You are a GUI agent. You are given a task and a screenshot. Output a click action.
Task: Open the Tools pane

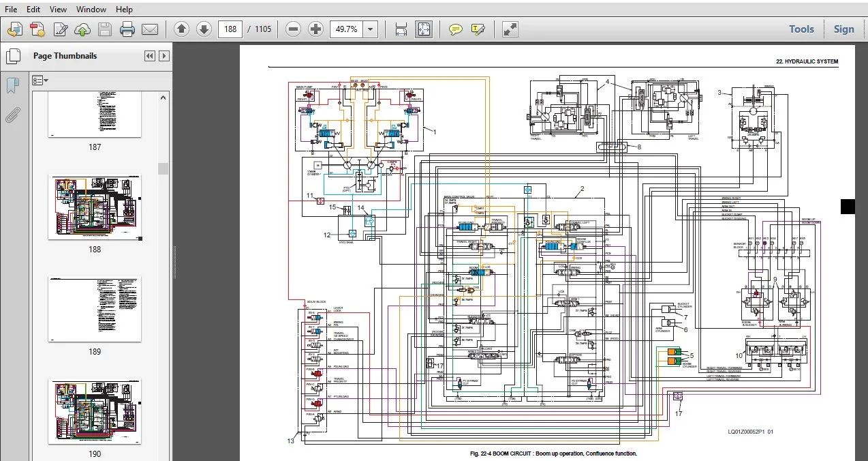point(802,29)
